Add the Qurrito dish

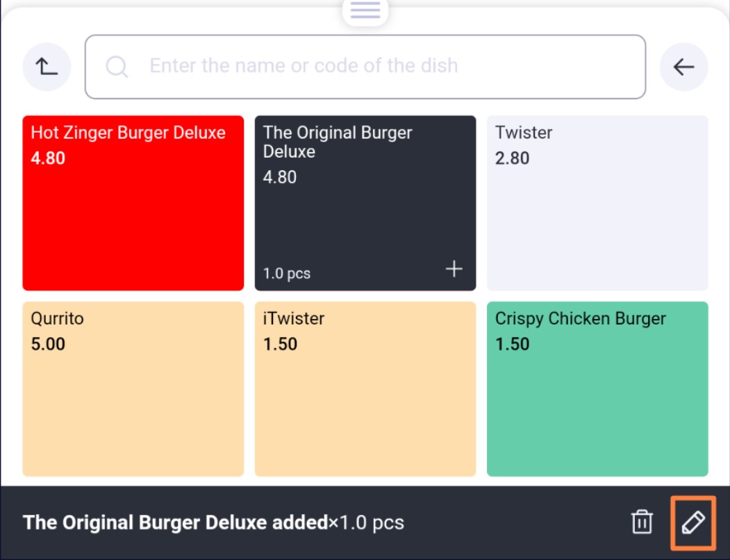133,389
